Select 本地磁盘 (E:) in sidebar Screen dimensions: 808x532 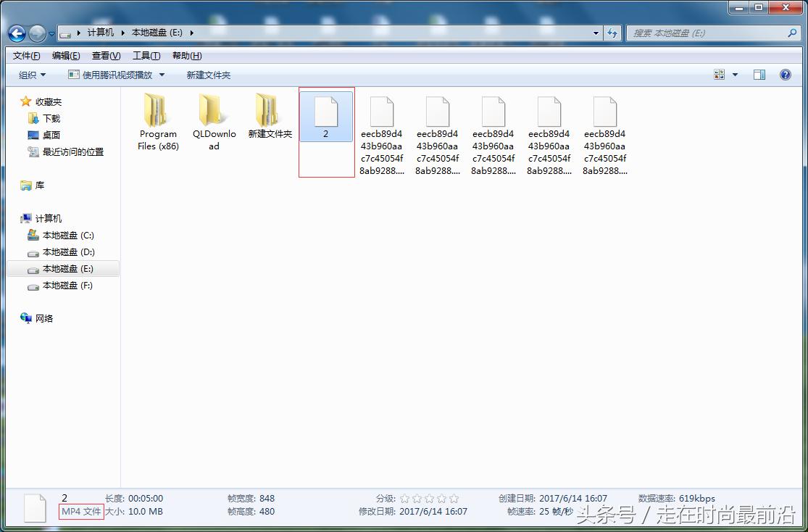63,269
